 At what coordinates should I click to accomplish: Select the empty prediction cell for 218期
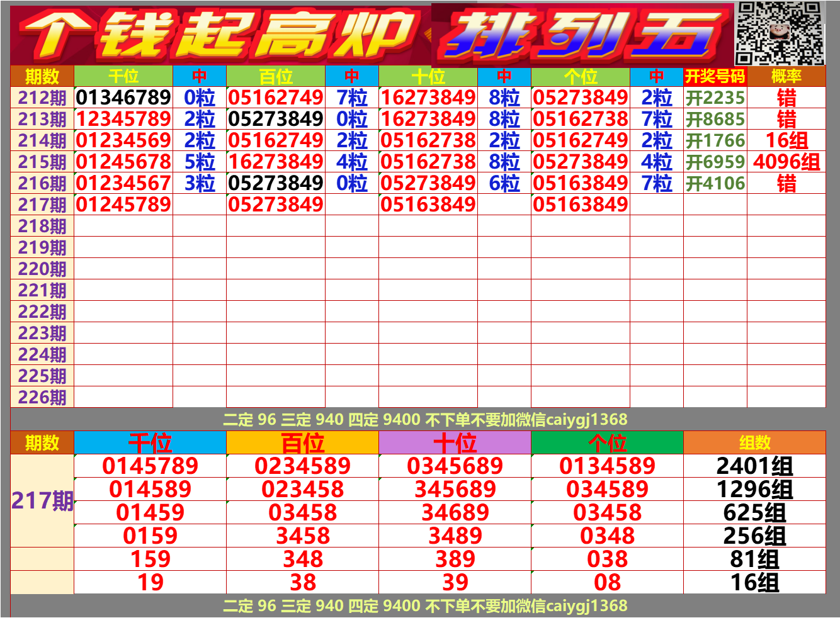pos(123,227)
